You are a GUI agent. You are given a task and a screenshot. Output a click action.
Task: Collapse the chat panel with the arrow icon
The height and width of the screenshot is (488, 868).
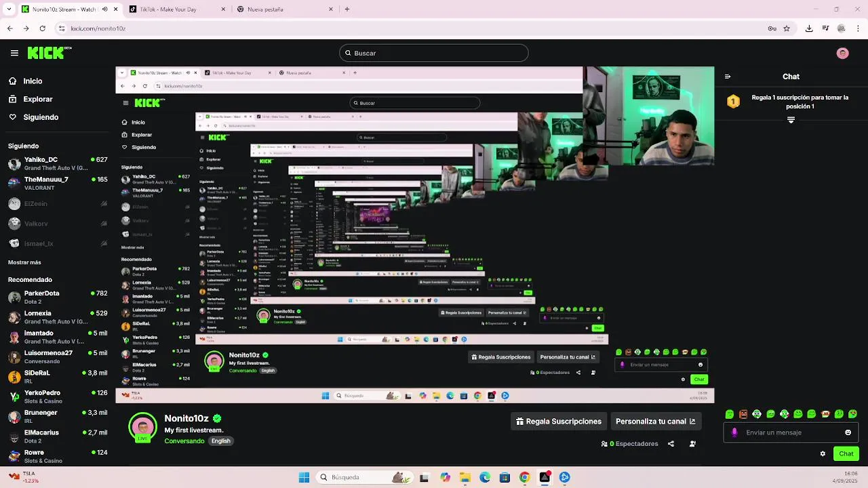click(x=728, y=77)
